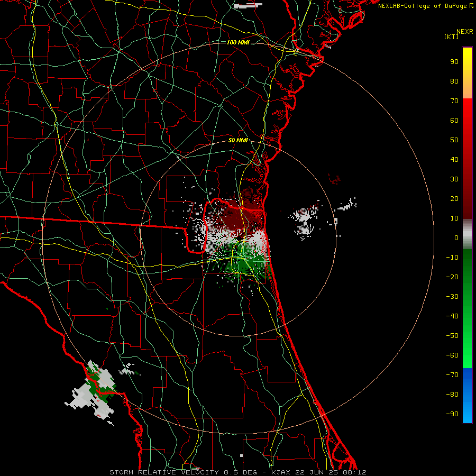Select the 70 knot scale label
This screenshot has height=476, width=476.
pos(454,101)
